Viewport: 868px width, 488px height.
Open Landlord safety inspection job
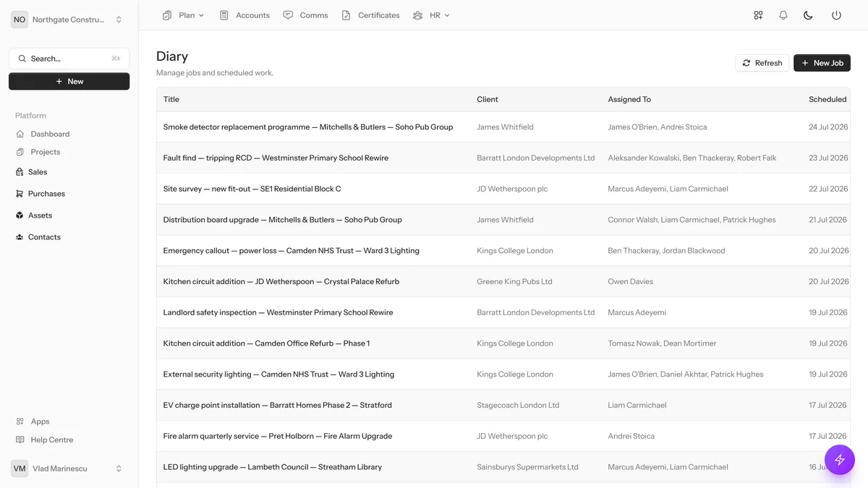point(278,312)
